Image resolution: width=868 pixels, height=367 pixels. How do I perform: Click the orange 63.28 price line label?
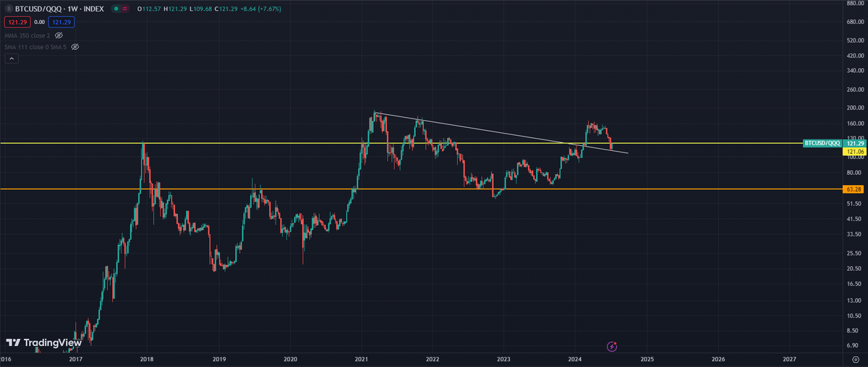pyautogui.click(x=854, y=189)
